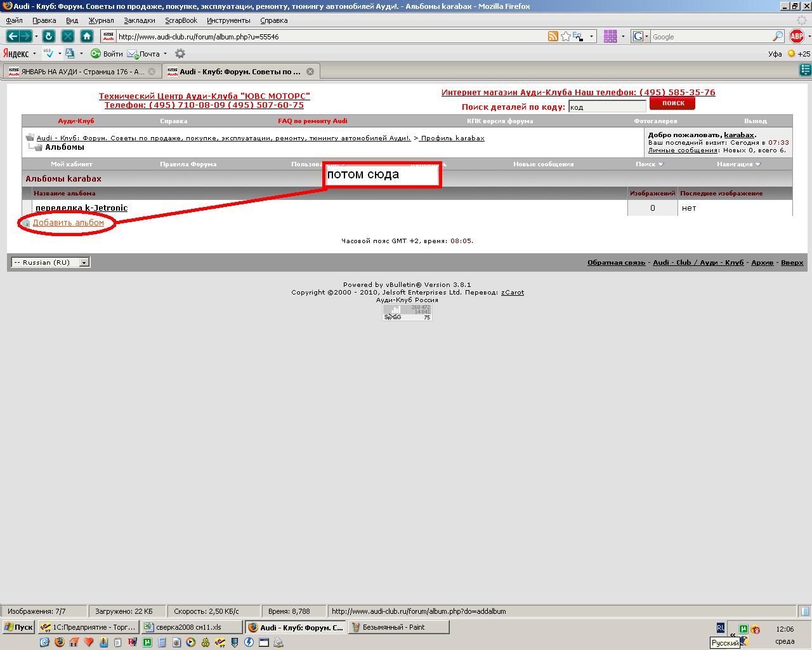Click the browser Reload button

[x=48, y=36]
